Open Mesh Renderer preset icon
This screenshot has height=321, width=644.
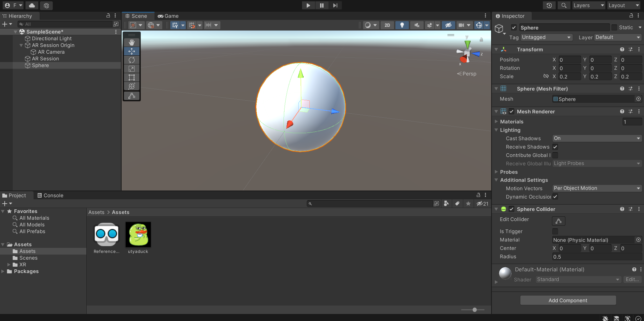click(631, 111)
